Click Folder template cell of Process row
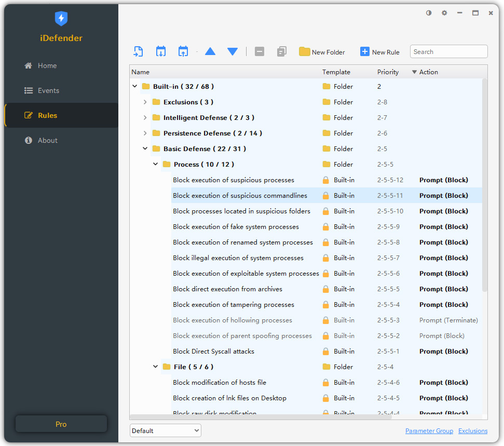504x446 pixels. (x=337, y=164)
